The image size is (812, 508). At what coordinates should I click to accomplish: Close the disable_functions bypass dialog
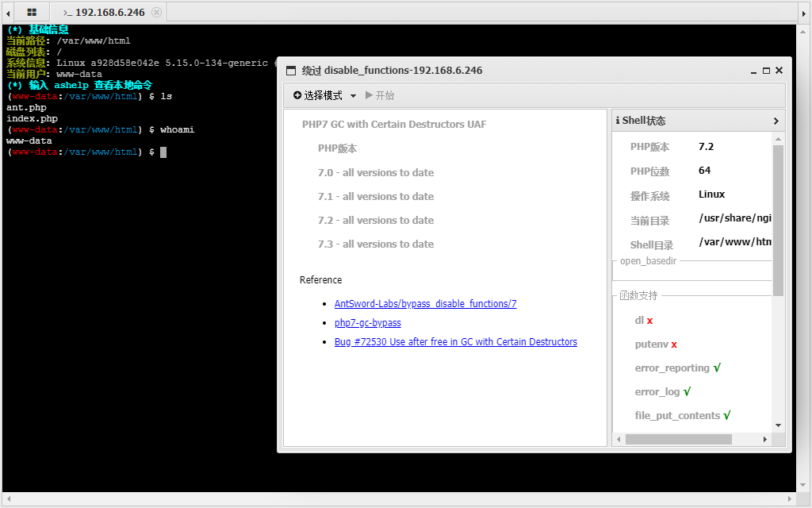tap(779, 71)
